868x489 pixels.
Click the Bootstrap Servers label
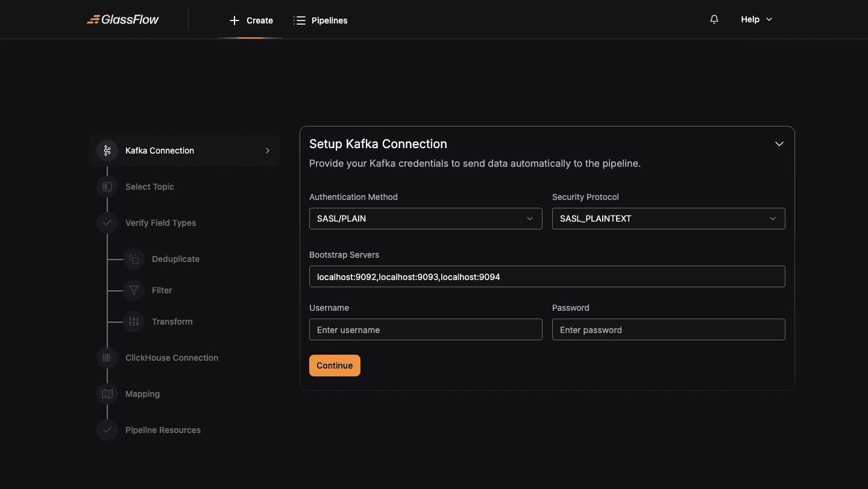click(344, 255)
